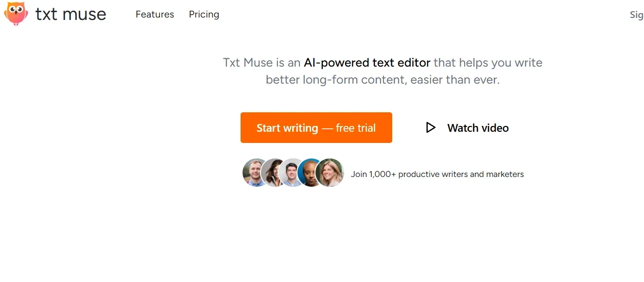The width and height of the screenshot is (644, 282).
Task: Click Watch video to play the demo
Action: point(477,127)
